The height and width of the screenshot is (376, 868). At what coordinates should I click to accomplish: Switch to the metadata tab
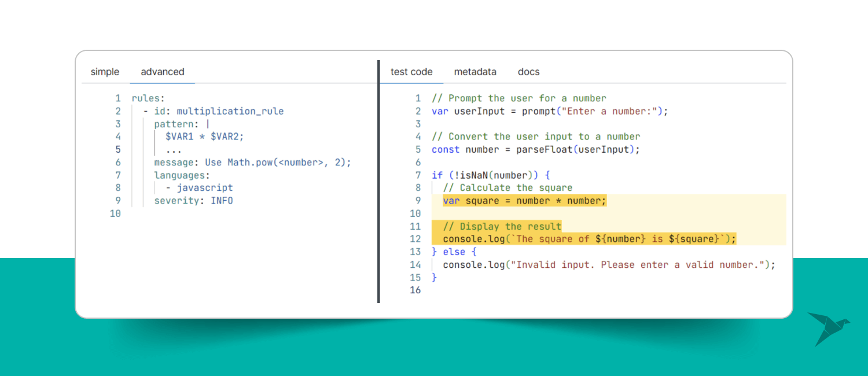click(475, 72)
